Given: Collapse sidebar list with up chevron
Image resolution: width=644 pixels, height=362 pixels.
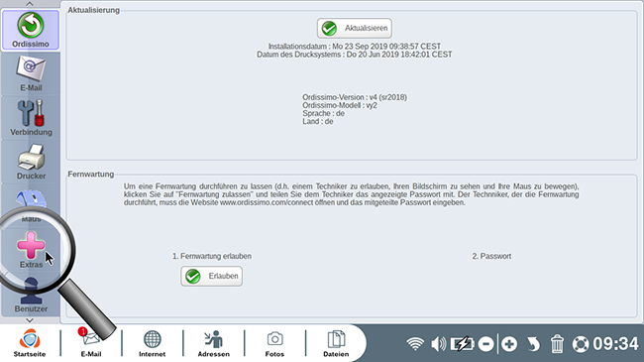Looking at the screenshot, I should (x=30, y=4).
